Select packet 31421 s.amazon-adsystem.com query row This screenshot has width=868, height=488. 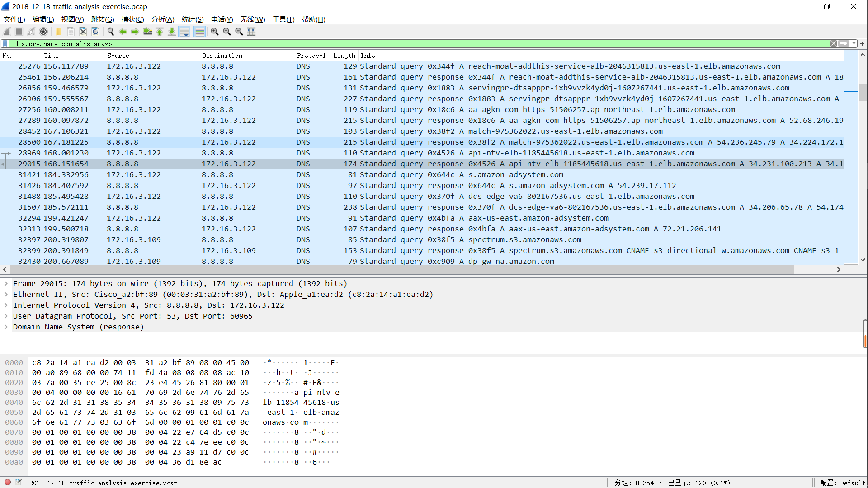422,175
